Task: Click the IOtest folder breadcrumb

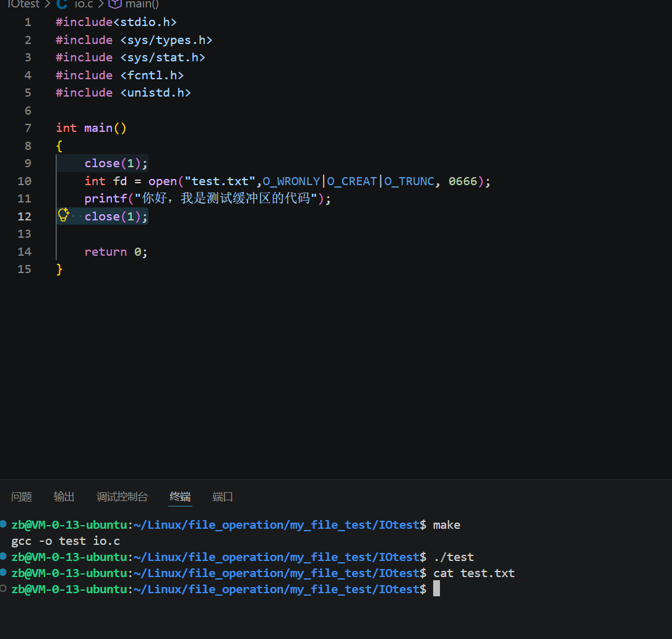Action: tap(24, 4)
